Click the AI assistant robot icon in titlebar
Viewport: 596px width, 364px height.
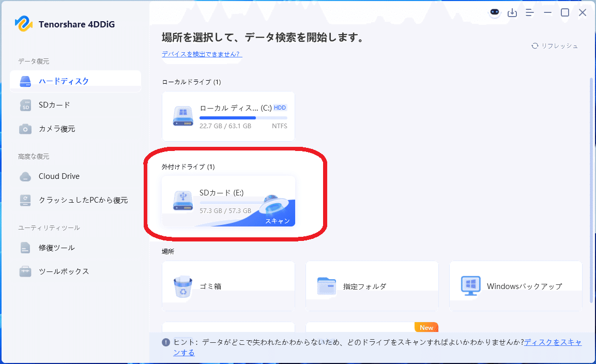(x=494, y=12)
